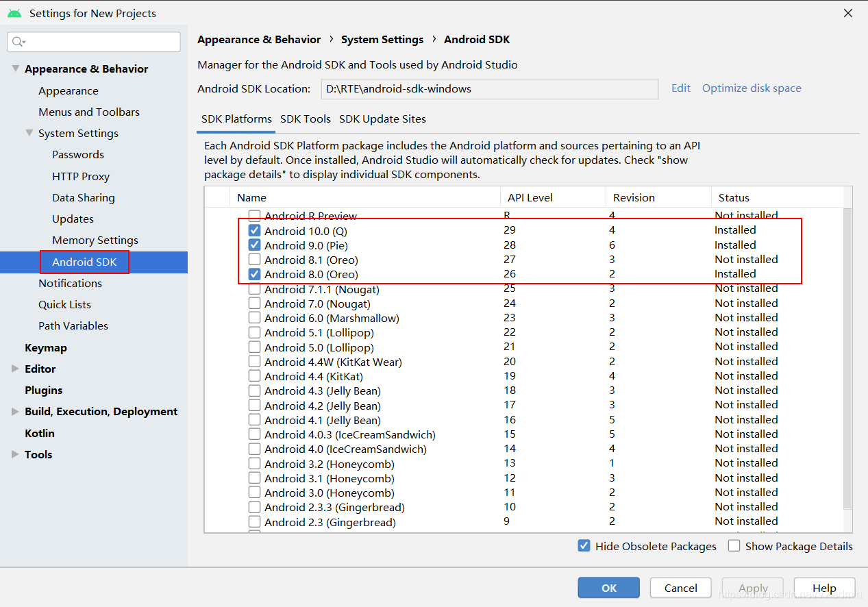The width and height of the screenshot is (868, 607).
Task: Check the Android R Preview checkbox
Action: [254, 216]
